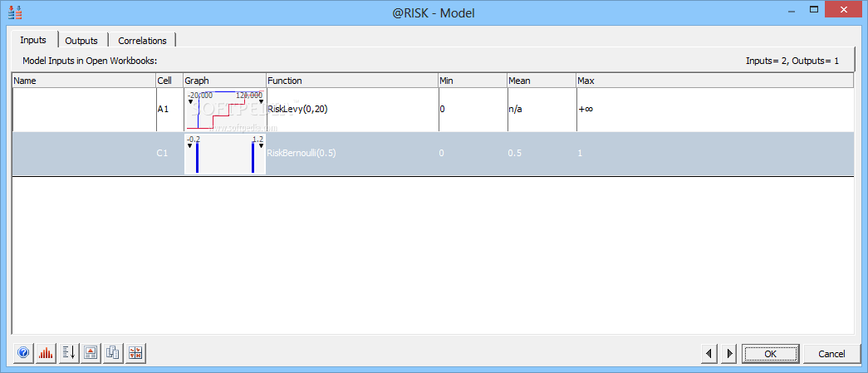
Task: Click the sort-arrow list icon
Action: [69, 353]
